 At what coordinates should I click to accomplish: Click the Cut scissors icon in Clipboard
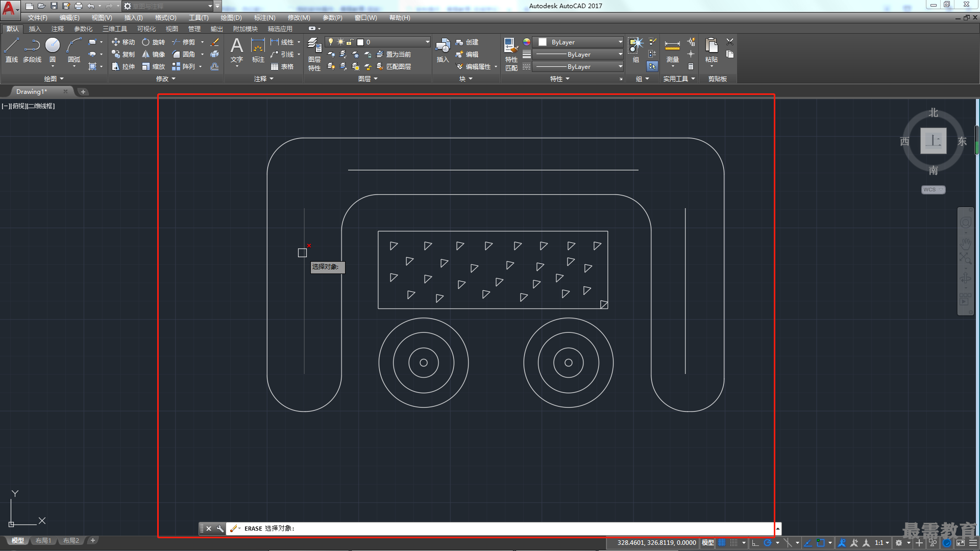[x=730, y=42]
